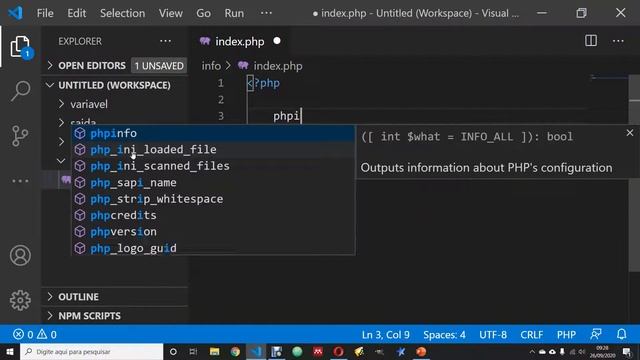
Task: Open Task View on taskbar
Action: pyautogui.click(x=193, y=351)
